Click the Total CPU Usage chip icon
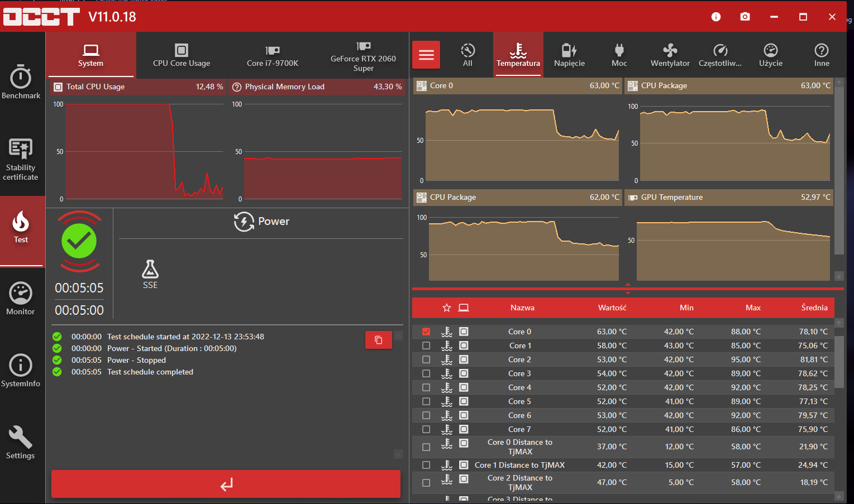 coord(58,87)
